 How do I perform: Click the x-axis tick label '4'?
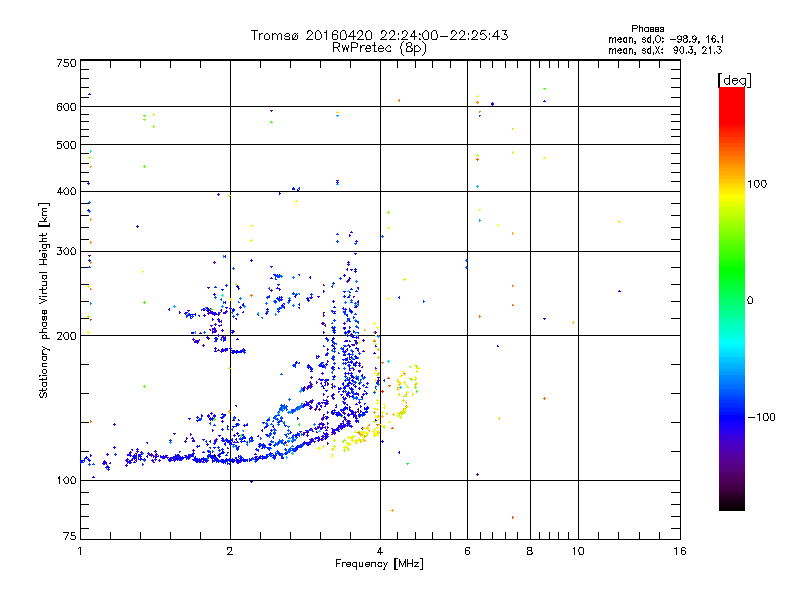coord(380,551)
